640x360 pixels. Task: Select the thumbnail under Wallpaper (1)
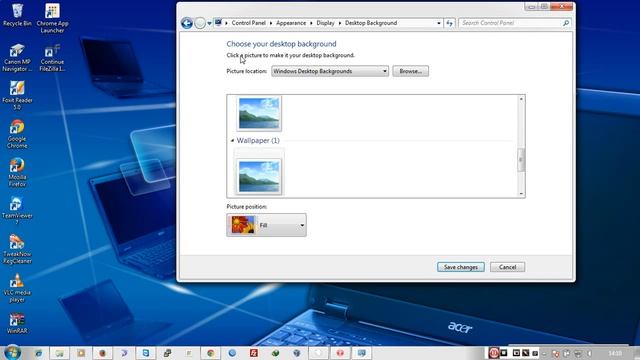point(259,176)
